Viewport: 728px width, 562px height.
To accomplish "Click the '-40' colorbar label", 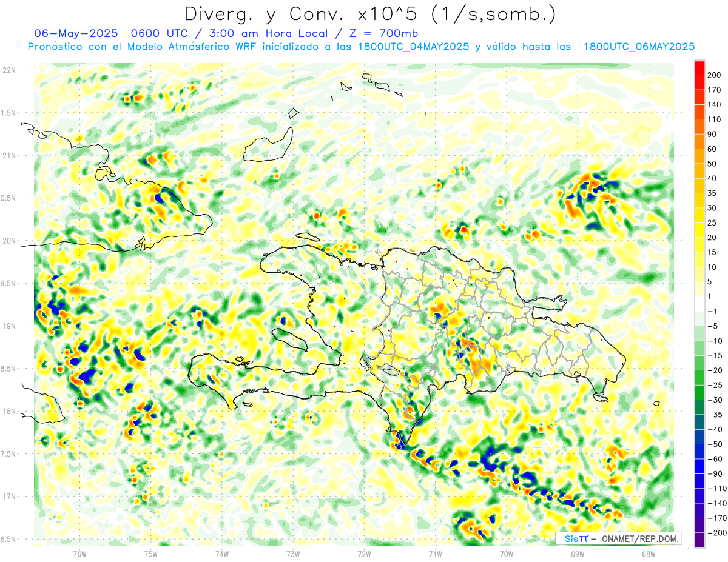I will coord(715,430).
